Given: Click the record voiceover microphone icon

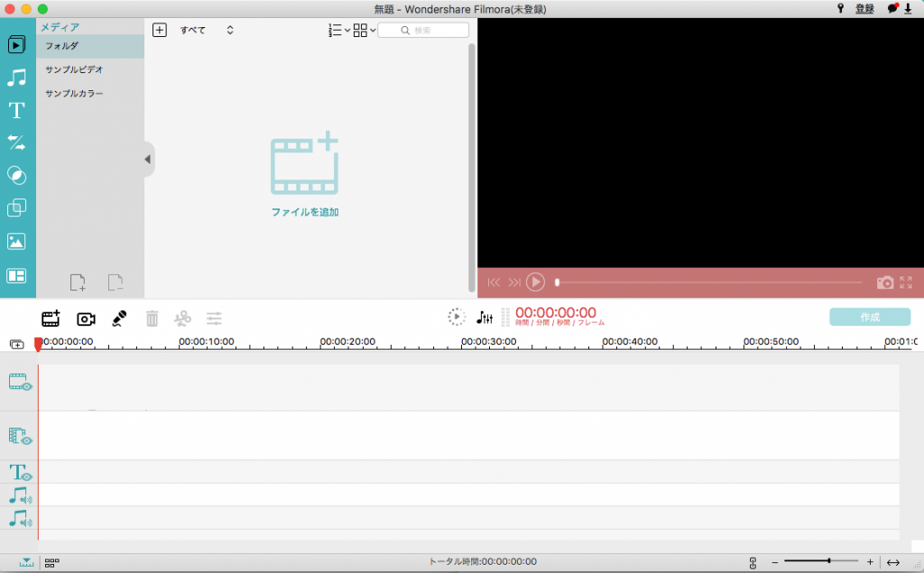Looking at the screenshot, I should click(119, 319).
